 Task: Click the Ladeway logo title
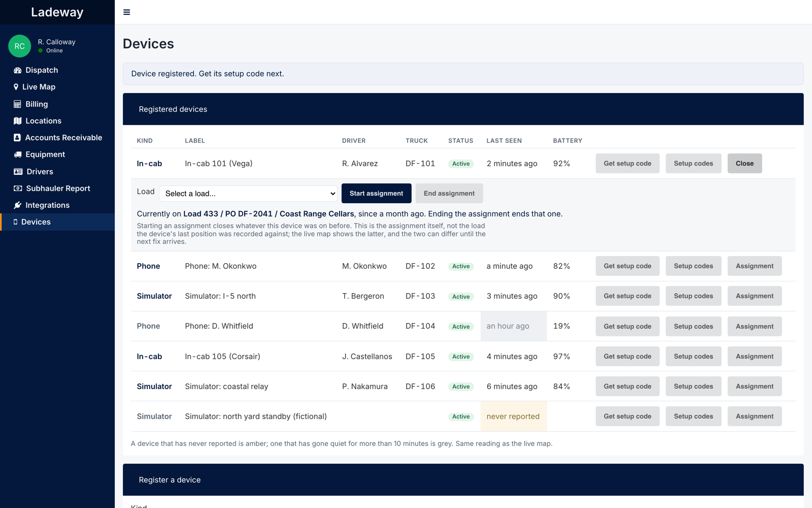point(57,12)
